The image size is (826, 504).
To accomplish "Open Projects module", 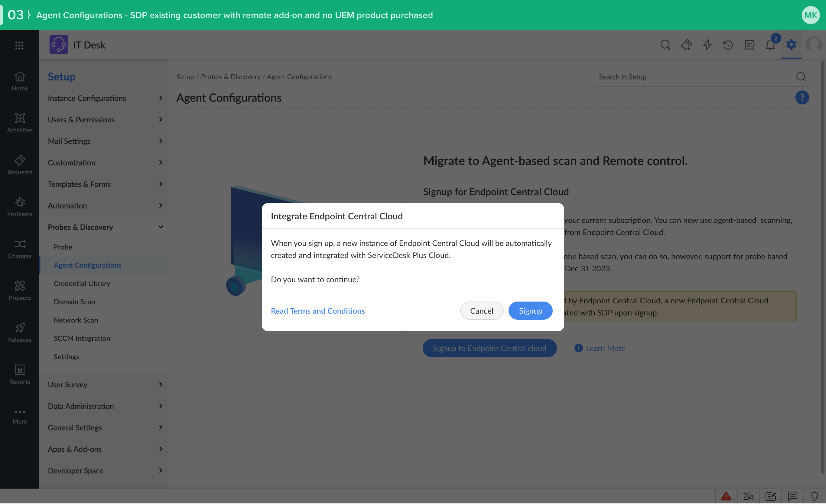I will point(19,291).
